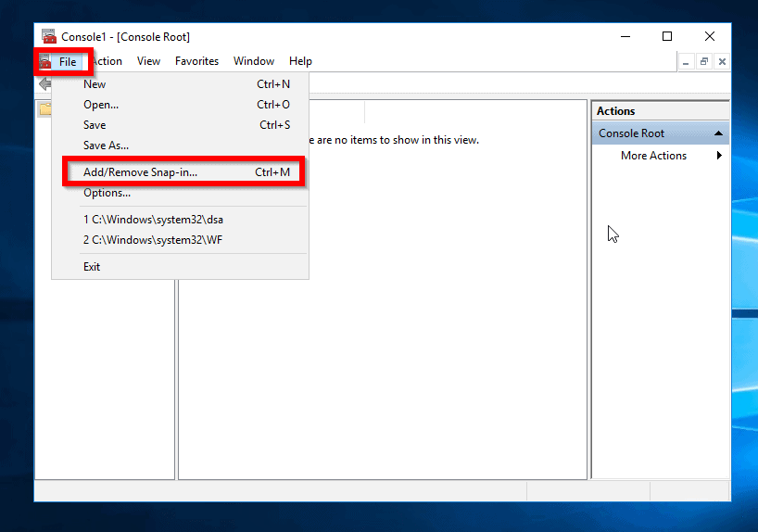This screenshot has height=532, width=758.
Task: Restore the inner console child window
Action: tap(704, 62)
